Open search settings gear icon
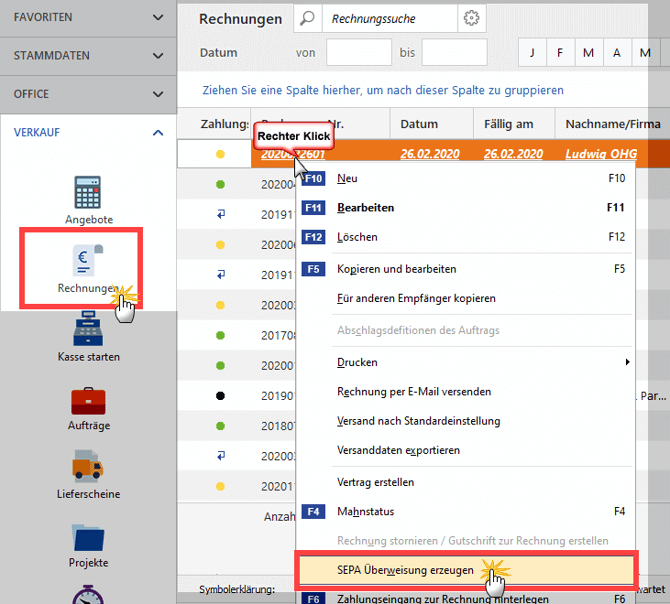670x604 pixels. (x=472, y=18)
